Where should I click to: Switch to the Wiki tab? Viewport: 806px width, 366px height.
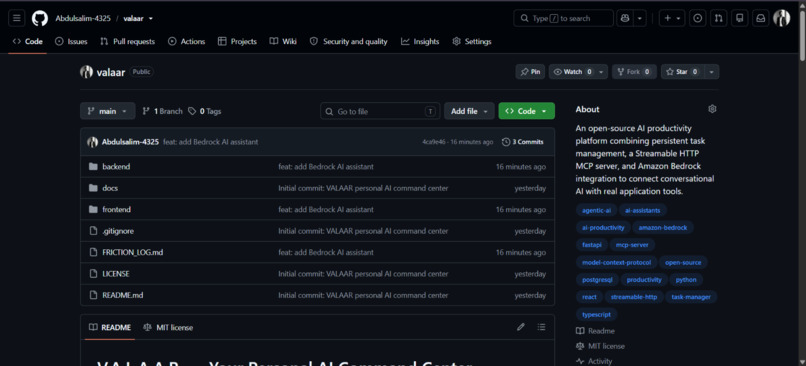click(x=283, y=42)
